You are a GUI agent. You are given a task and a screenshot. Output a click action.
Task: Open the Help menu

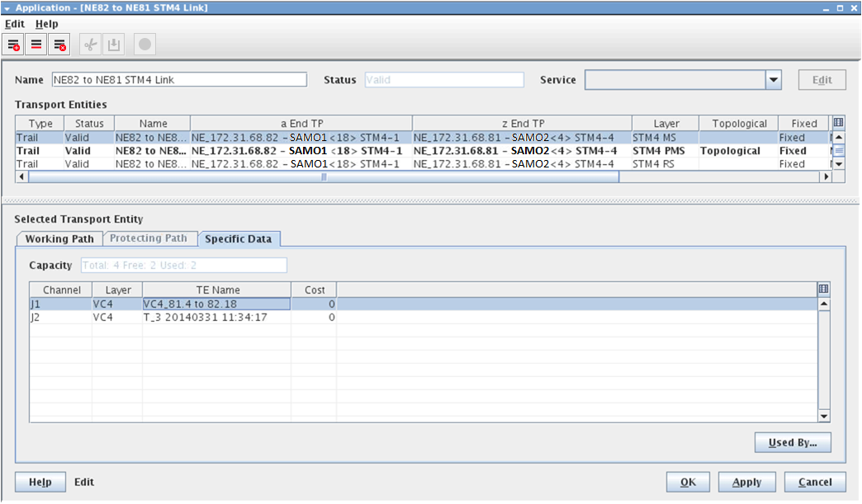47,24
